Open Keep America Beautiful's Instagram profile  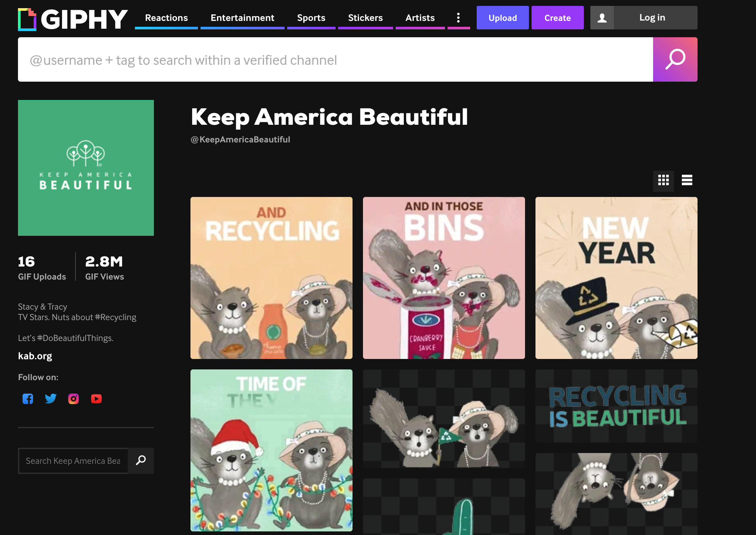(x=74, y=398)
